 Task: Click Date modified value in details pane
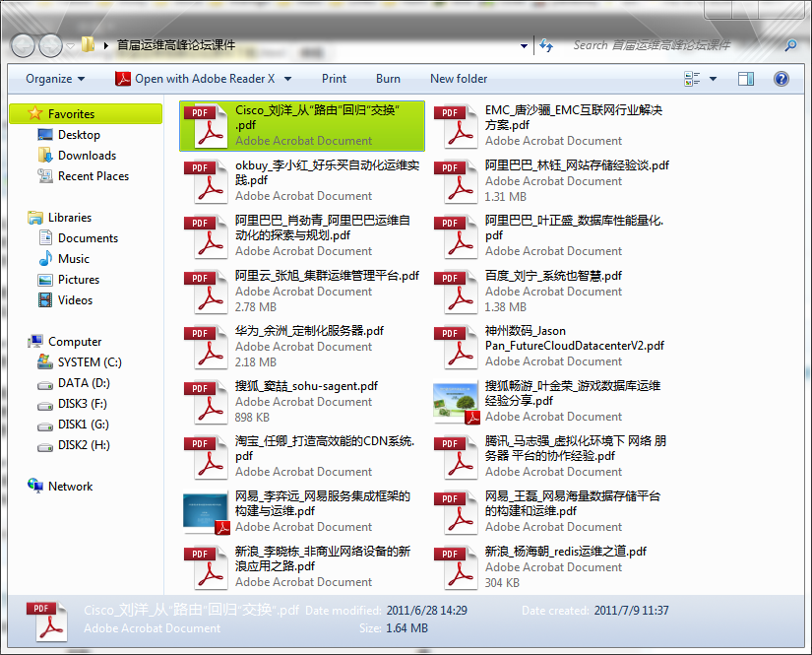[427, 611]
